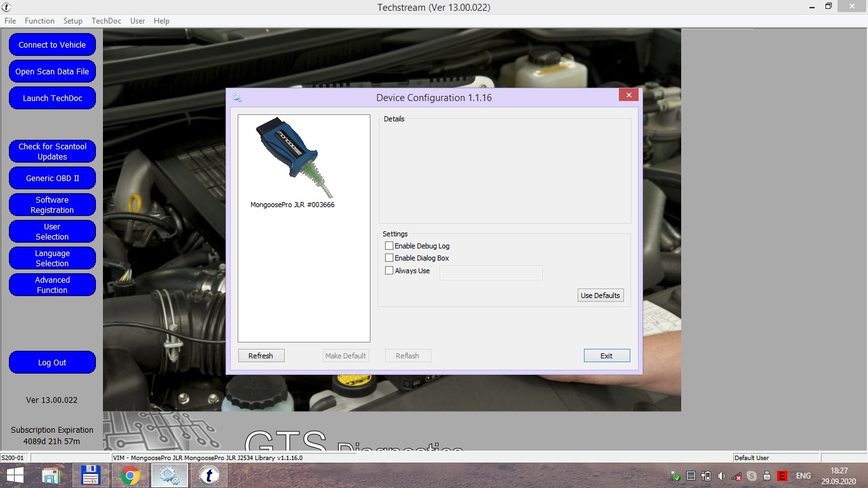Launch Google Chrome from taskbar
The image size is (868, 488).
(x=130, y=475)
